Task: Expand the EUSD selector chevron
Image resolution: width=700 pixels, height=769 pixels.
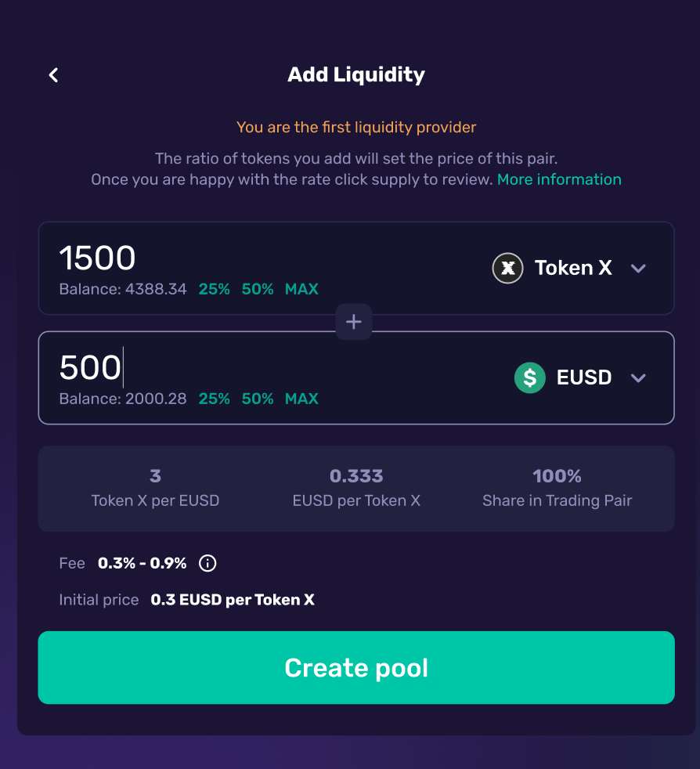Action: click(638, 378)
